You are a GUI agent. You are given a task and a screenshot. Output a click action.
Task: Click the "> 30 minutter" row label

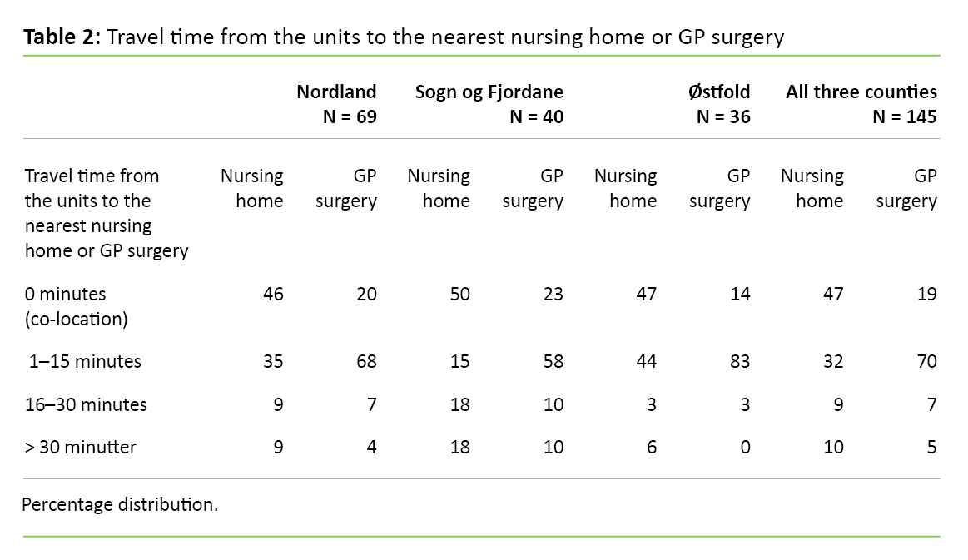[x=80, y=447]
